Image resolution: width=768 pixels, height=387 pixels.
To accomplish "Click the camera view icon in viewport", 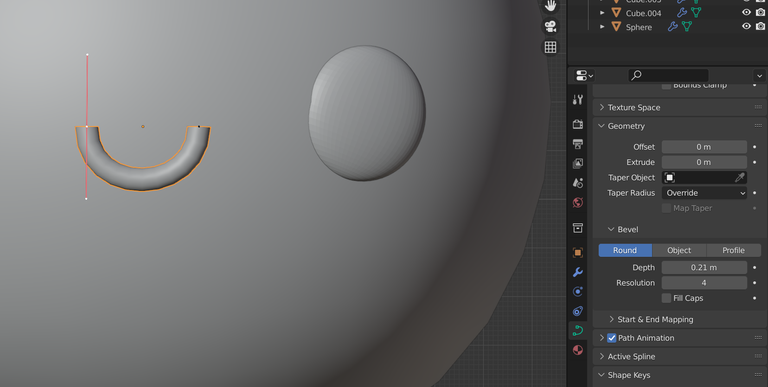I will [551, 26].
